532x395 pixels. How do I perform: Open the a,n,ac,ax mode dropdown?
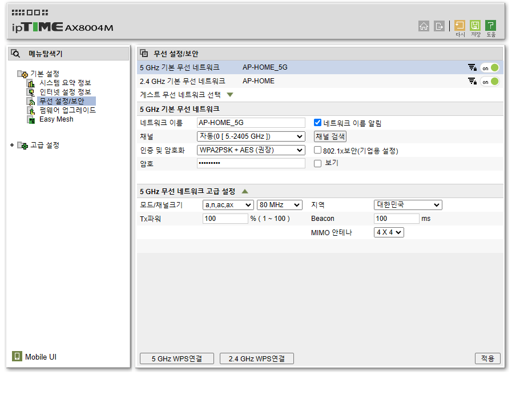[228, 205]
